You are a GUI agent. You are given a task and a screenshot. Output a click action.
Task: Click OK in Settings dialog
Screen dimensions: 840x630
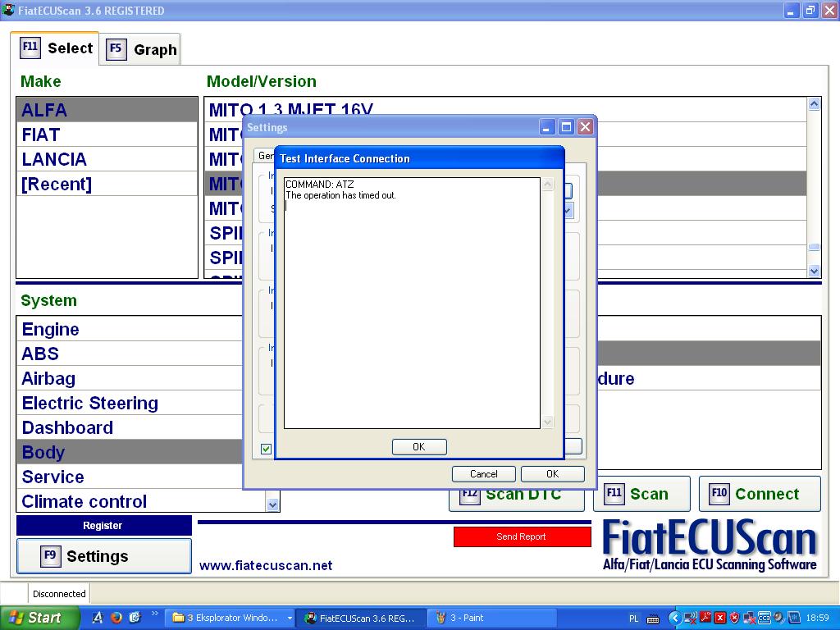(552, 473)
